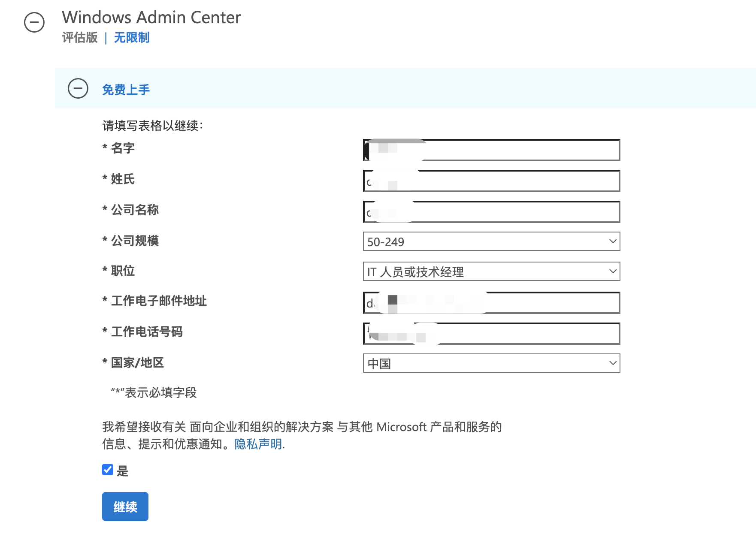Focus the 工作电话号码 input field
This screenshot has height=537, width=756.
[491, 334]
